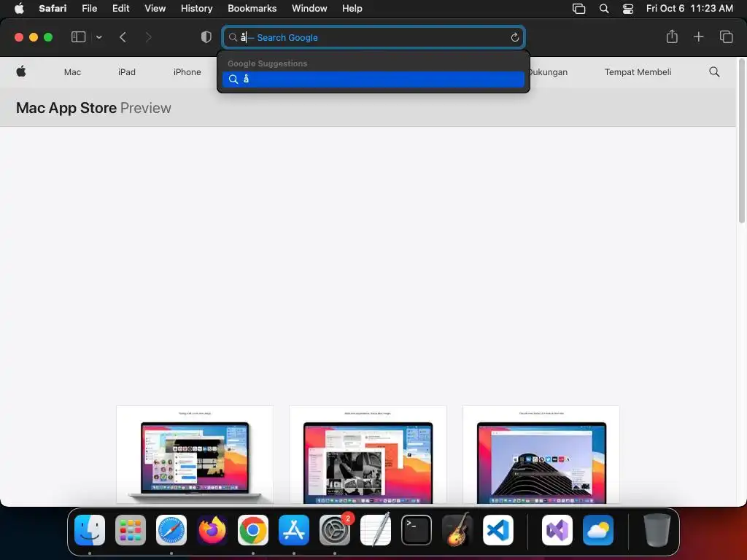Open Control Center in menu bar
Screen dimensions: 747x560
[x=628, y=9]
